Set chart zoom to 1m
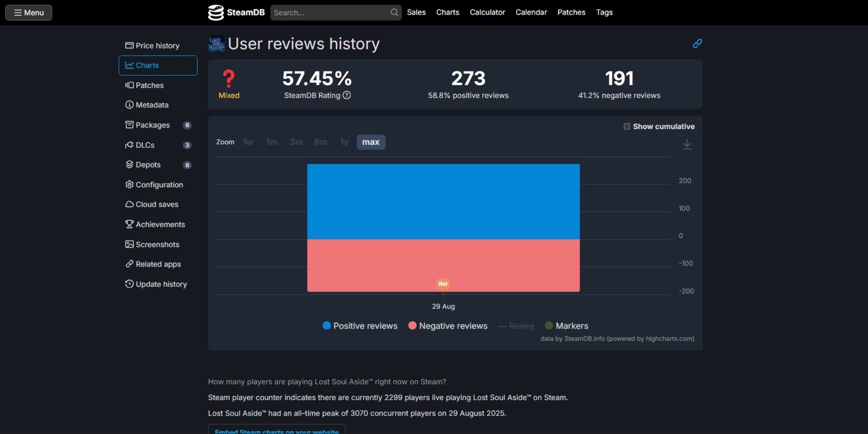 click(272, 142)
